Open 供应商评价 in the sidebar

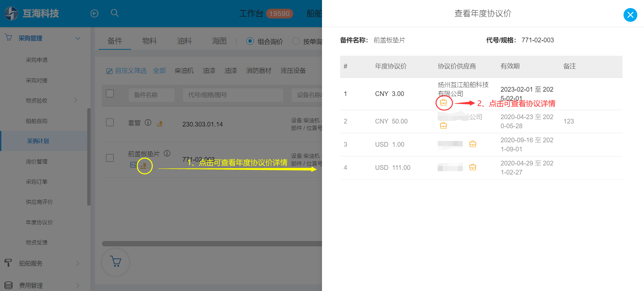(39, 202)
